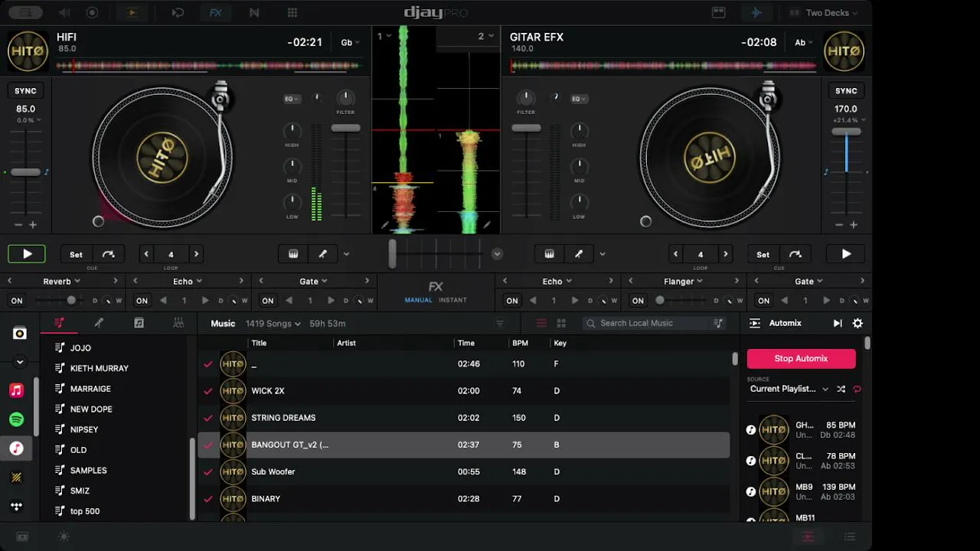
Task: Click the Stop Automix button
Action: pos(801,358)
